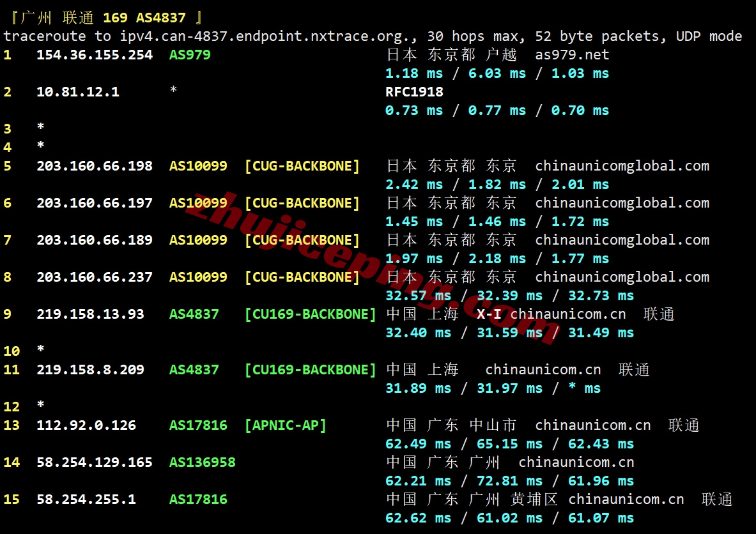Select hop 8 IP 203.160.66.237

(x=95, y=278)
